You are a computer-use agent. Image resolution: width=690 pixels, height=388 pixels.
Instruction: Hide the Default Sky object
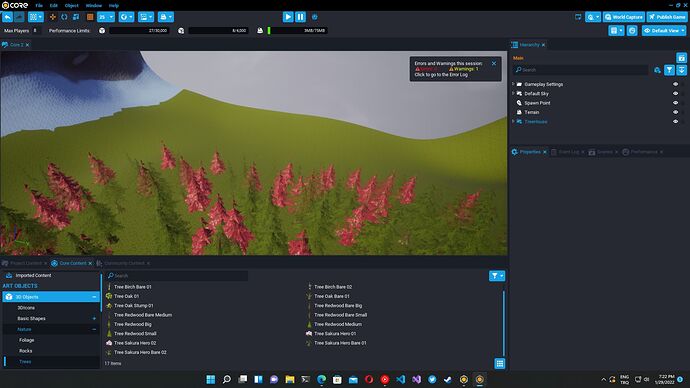(x=675, y=93)
